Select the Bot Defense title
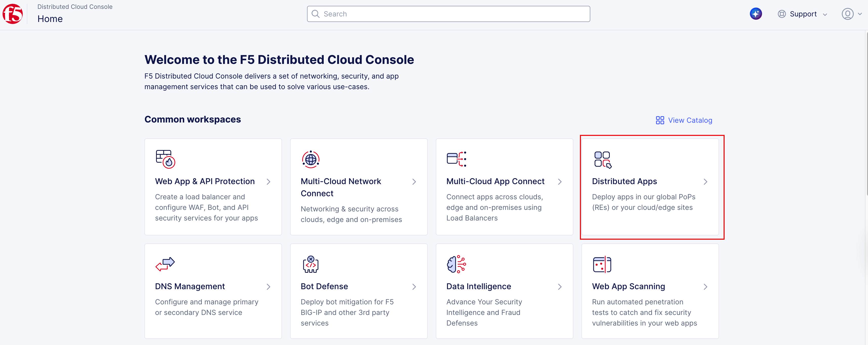The width and height of the screenshot is (868, 345). (324, 286)
